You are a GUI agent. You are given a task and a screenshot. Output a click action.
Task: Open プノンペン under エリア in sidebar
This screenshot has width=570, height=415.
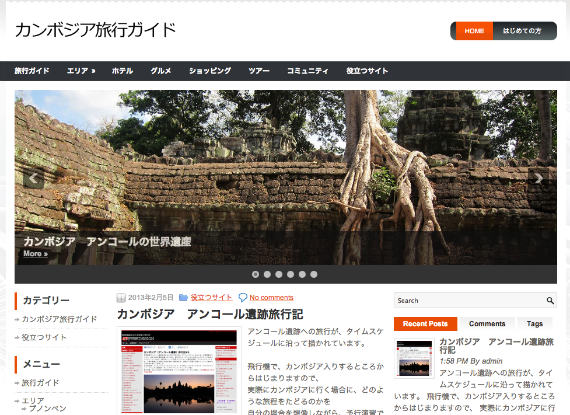(x=48, y=408)
